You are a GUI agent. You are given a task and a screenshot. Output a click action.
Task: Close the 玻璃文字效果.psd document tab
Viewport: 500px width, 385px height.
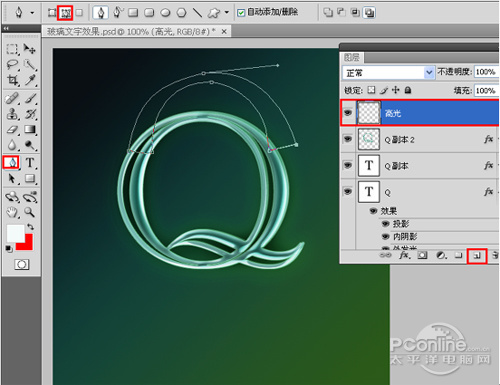coord(224,32)
